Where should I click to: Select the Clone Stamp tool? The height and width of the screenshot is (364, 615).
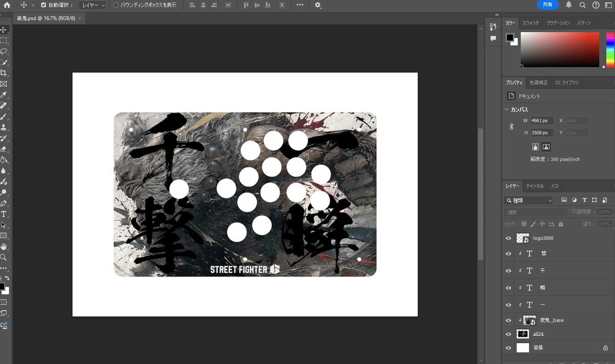tap(4, 127)
